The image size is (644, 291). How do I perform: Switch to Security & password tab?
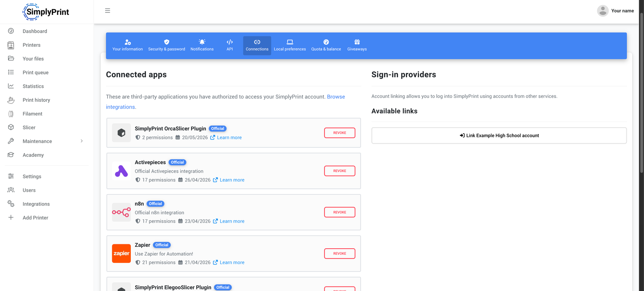coord(167,45)
